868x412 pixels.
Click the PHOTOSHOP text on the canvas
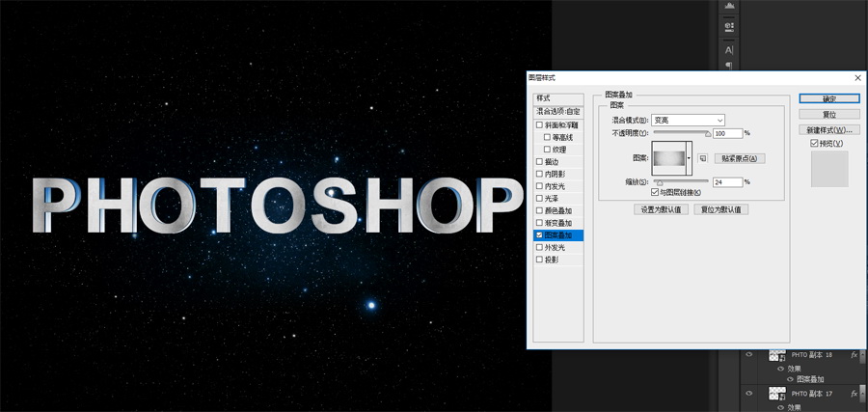pyautogui.click(x=278, y=205)
